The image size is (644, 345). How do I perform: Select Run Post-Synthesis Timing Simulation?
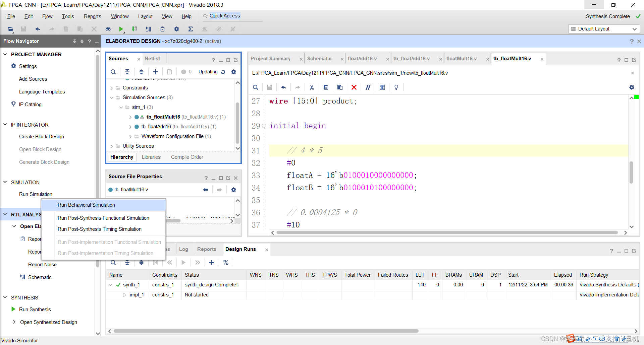[x=103, y=229]
